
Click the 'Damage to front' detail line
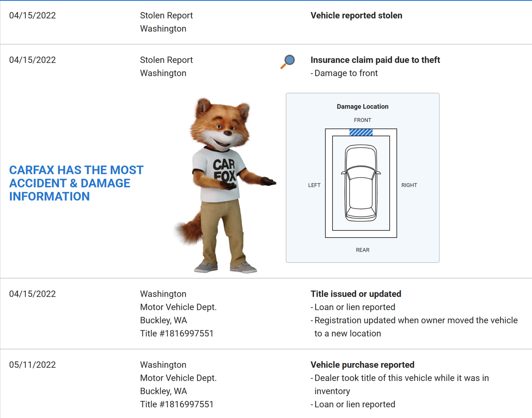[345, 73]
